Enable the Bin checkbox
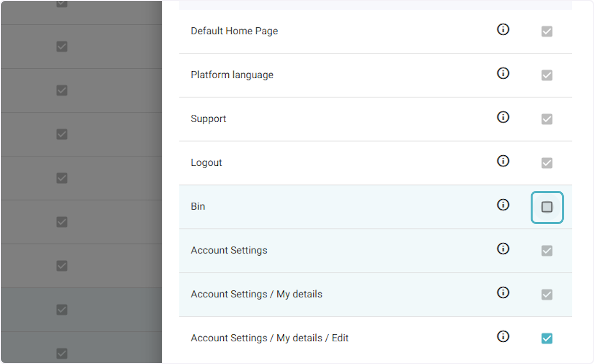The height and width of the screenshot is (364, 594). tap(546, 207)
